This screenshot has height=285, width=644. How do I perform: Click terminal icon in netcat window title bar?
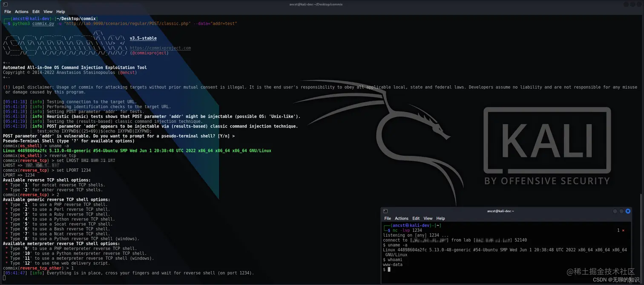coord(385,211)
